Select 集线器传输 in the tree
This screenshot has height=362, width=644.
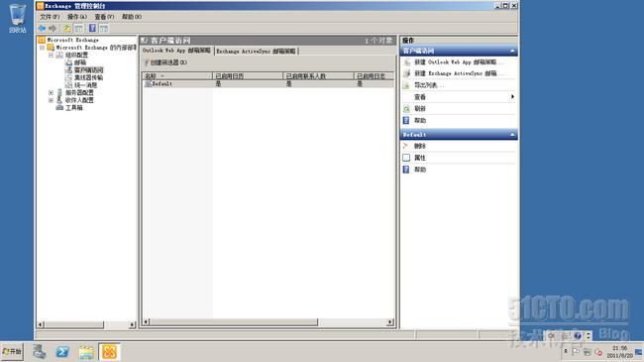coord(89,77)
